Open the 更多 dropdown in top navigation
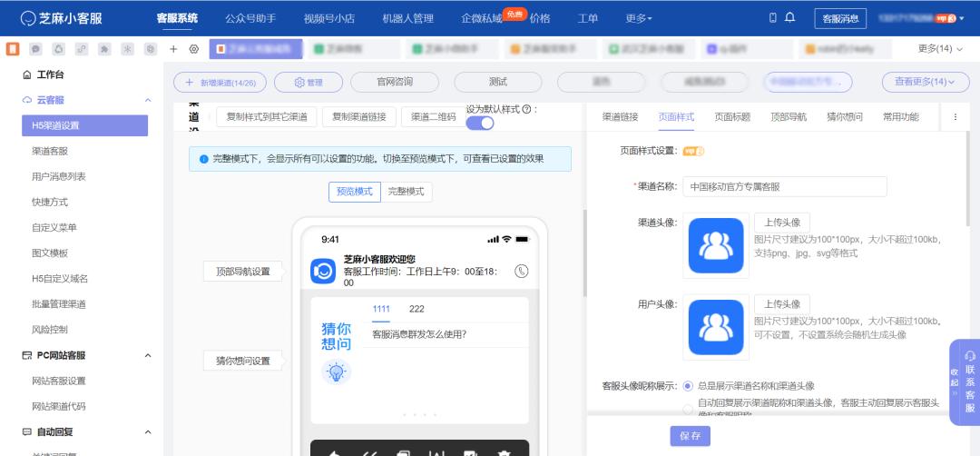The image size is (980, 456). 639,18
